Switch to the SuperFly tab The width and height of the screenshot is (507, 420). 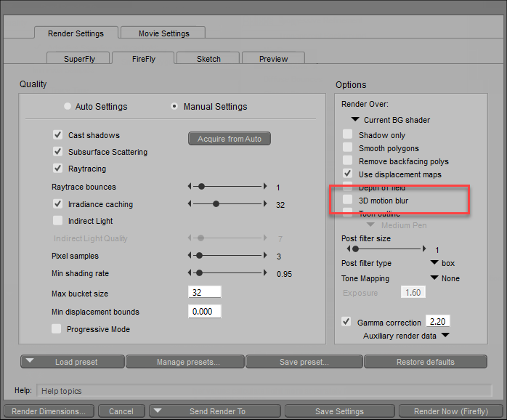(81, 59)
